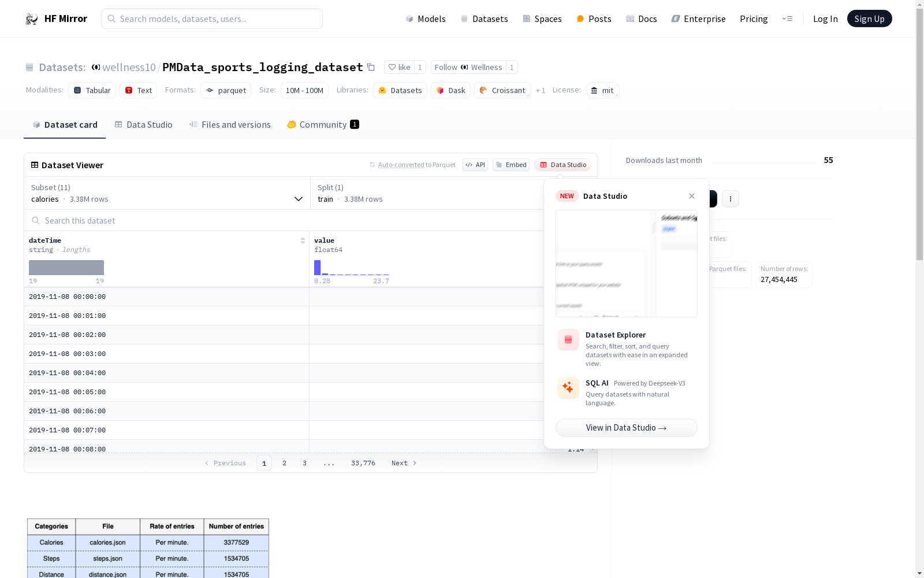Click the dateTime lengths histogram bar
Viewport: 924px width, 578px height.
66,268
